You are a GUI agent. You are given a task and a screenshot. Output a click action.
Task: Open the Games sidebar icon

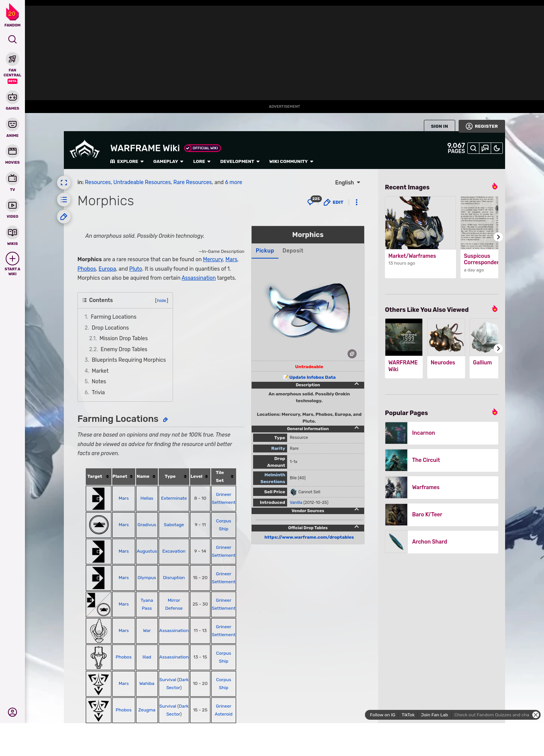[12, 97]
